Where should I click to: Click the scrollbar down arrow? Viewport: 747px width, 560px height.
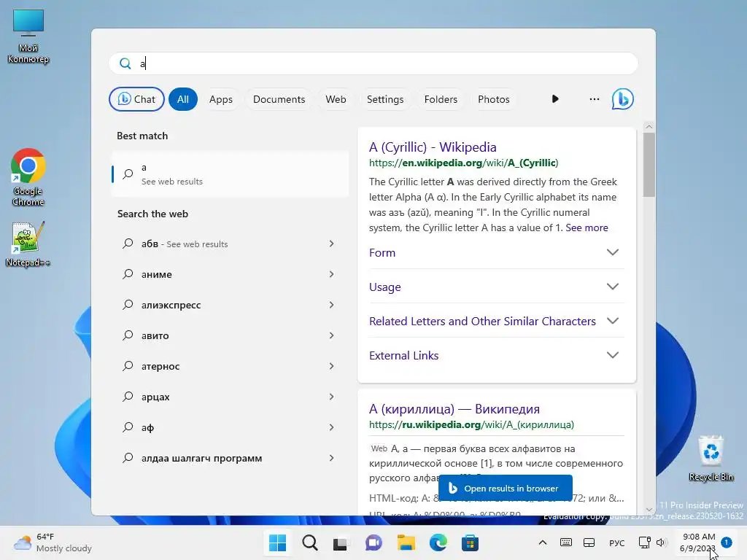pos(649,510)
